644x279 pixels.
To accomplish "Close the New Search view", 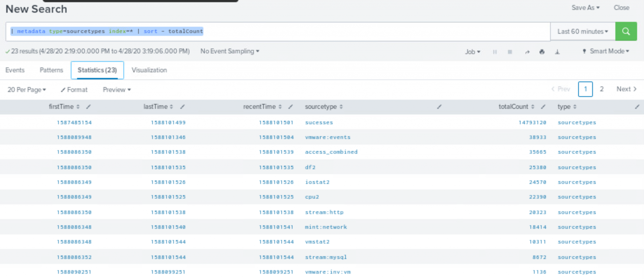I will click(x=621, y=8).
